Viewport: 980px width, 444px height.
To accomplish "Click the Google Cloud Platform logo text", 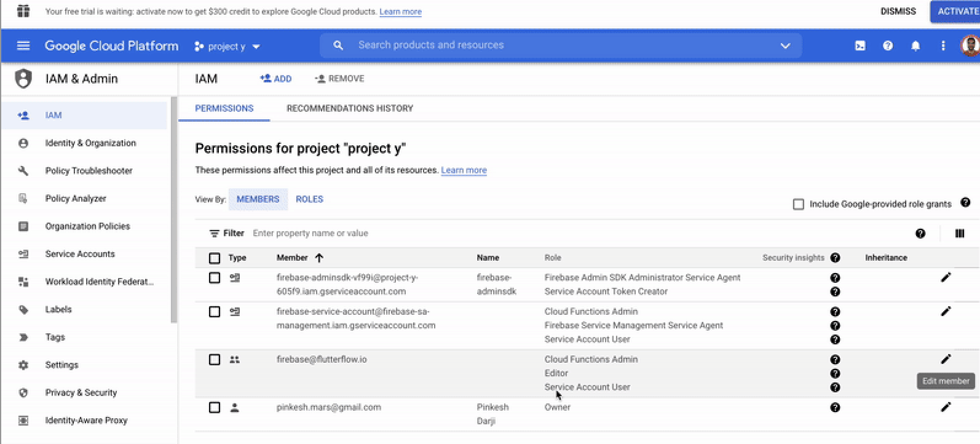I will 111,46.
